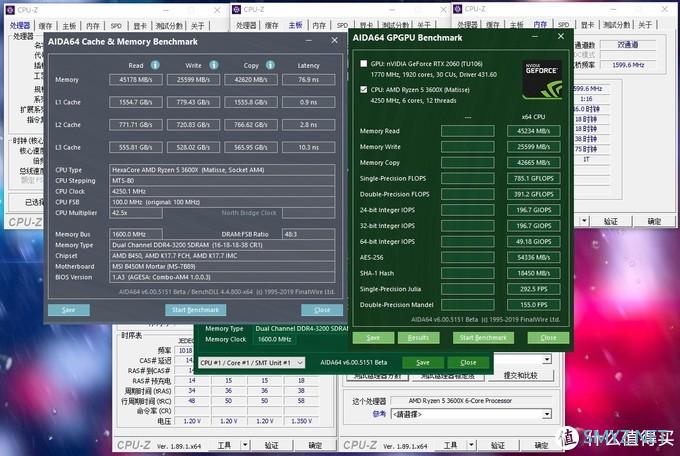Click the info icon next to Write

[x=214, y=65]
